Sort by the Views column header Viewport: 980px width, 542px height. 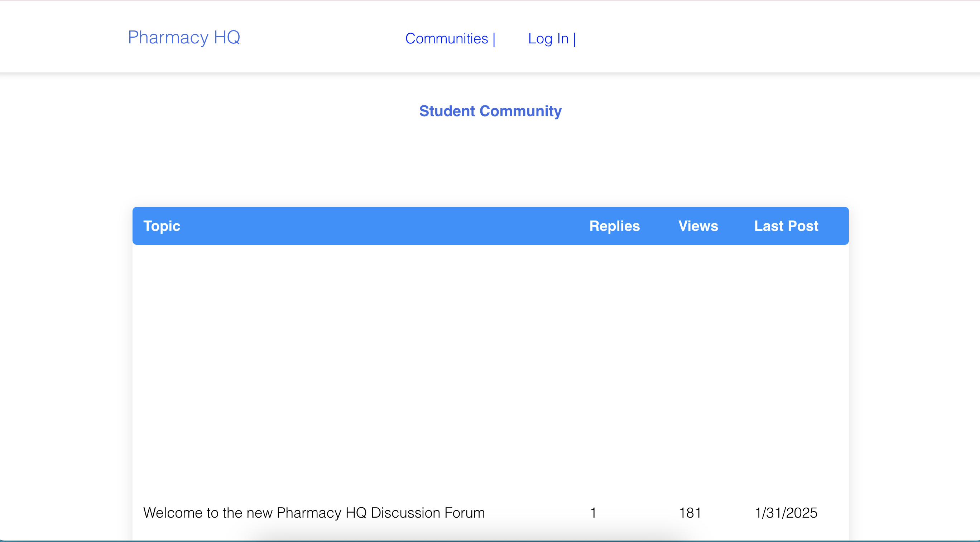pyautogui.click(x=698, y=226)
